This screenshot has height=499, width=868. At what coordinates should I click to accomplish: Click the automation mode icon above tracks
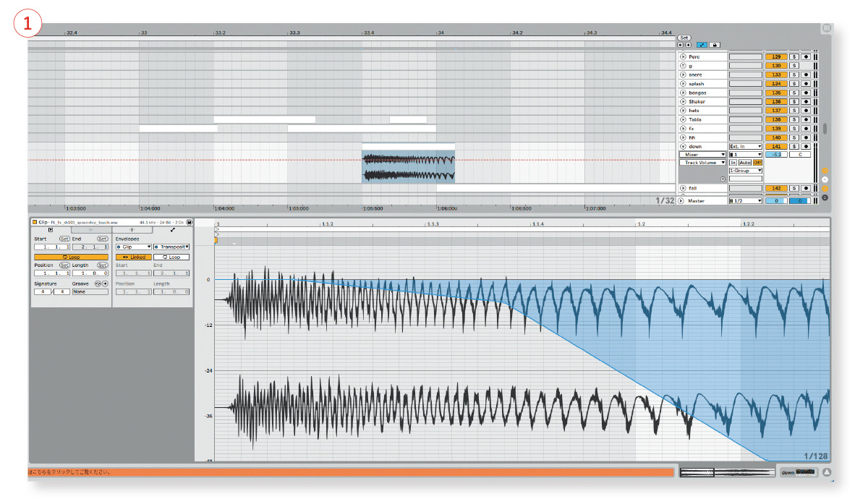click(702, 45)
